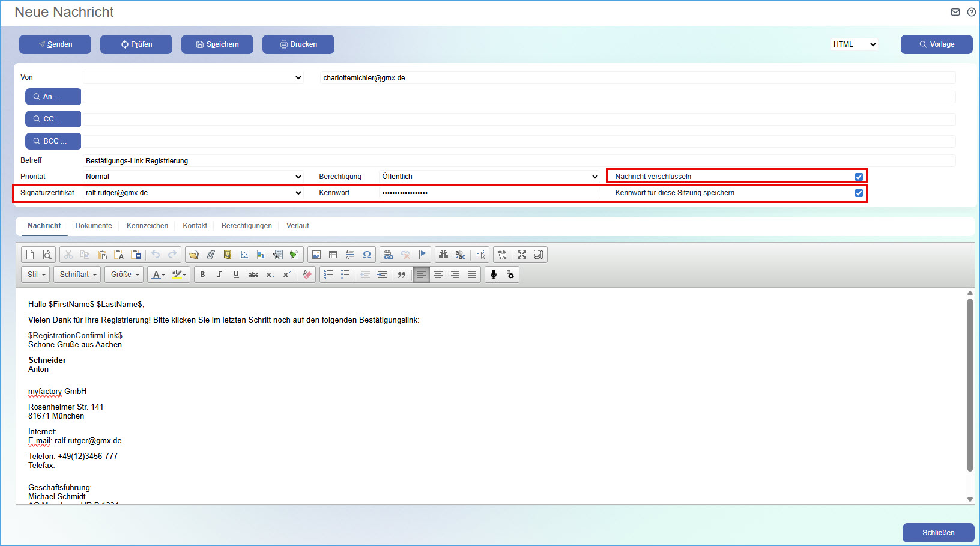
Task: Click the paste clipboard icon
Action: 102,255
